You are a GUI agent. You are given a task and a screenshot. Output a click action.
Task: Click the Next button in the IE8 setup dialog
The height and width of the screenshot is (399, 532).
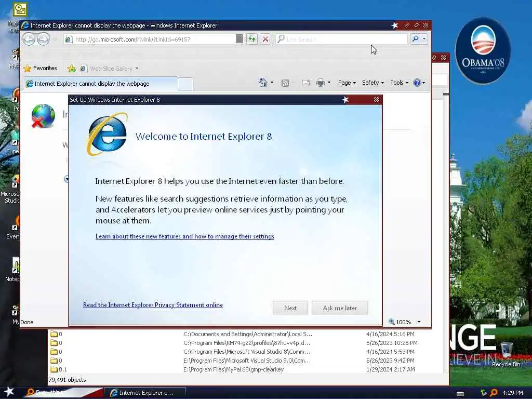[290, 308]
